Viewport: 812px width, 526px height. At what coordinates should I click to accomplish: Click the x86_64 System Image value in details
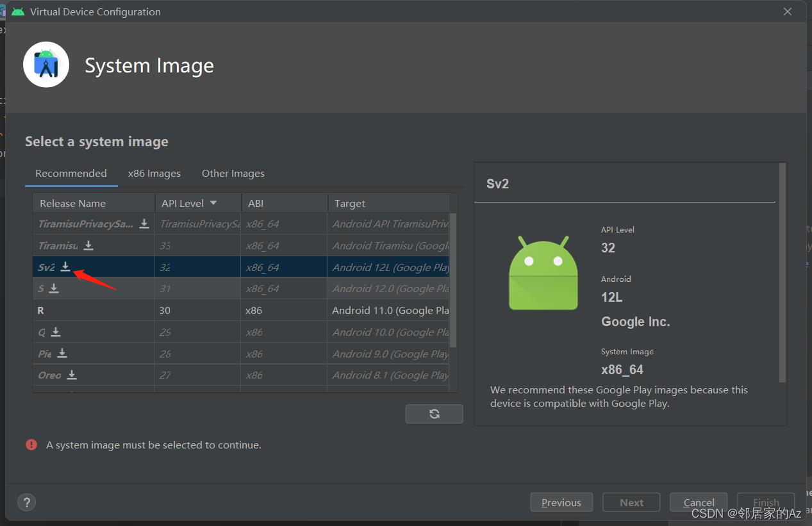coord(622,370)
